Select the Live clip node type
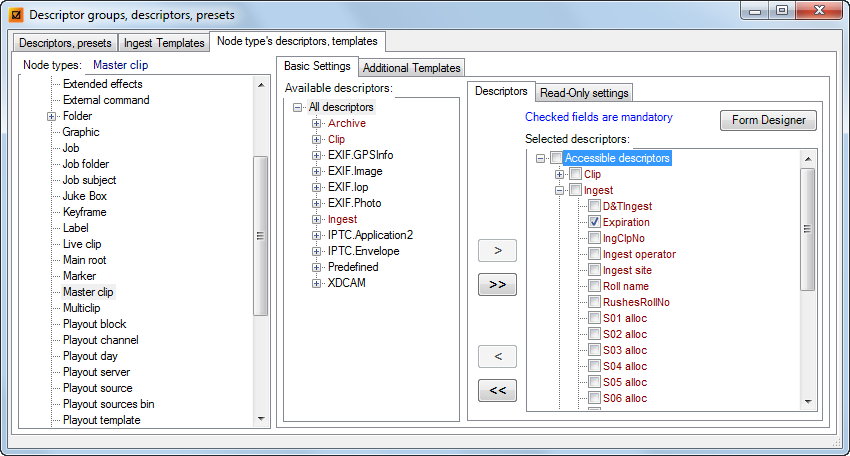Screen dimensions: 850x456 click(82, 244)
